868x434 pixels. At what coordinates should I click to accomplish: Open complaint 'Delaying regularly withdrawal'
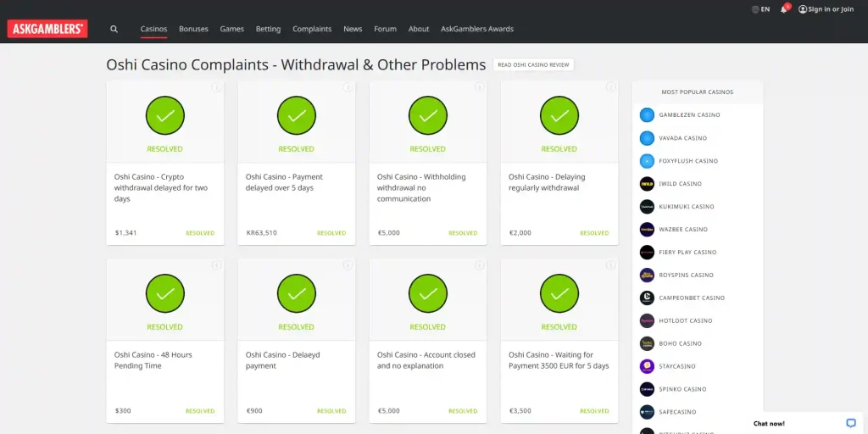point(547,182)
